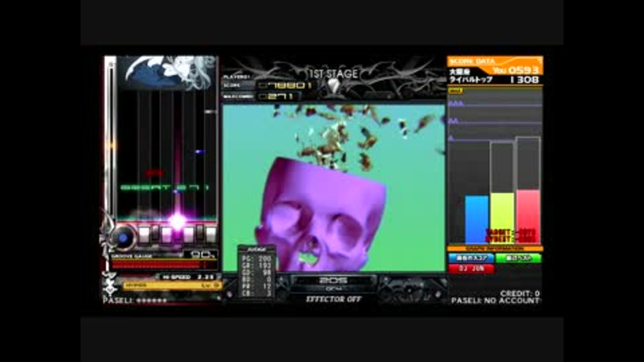The image size is (644, 362).
Task: Select the blue score graph bar
Action: 477,220
